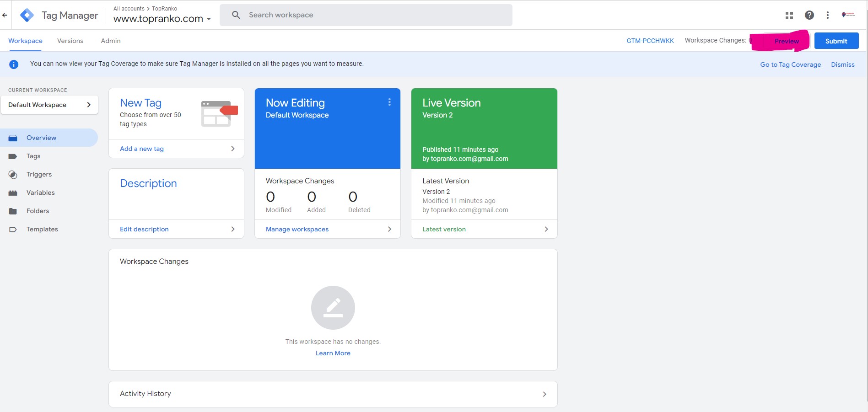Open the help question mark icon
This screenshot has width=868, height=412.
(809, 15)
